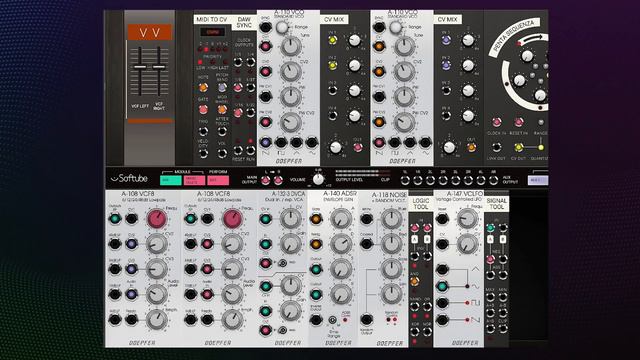
Task: Toggle the A button on Logic Tool
Action: click(x=415, y=239)
